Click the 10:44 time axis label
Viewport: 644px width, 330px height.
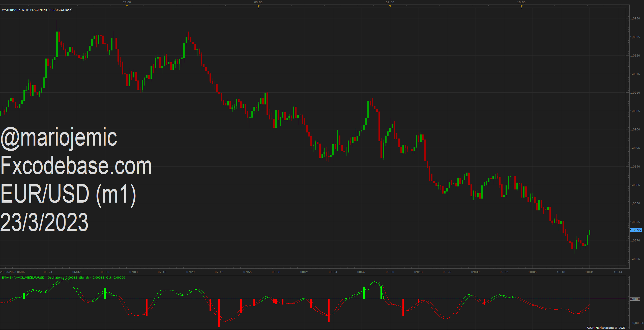pyautogui.click(x=618, y=272)
